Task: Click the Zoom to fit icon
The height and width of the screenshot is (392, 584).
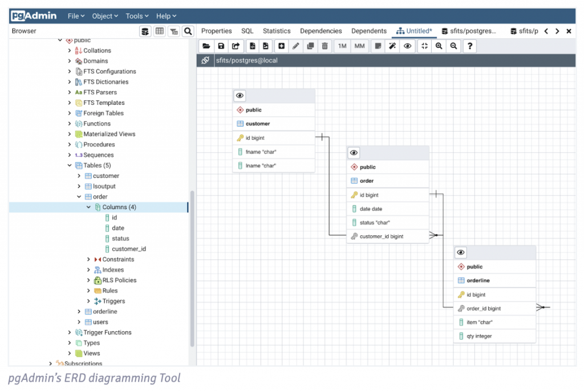Action: coord(424,46)
